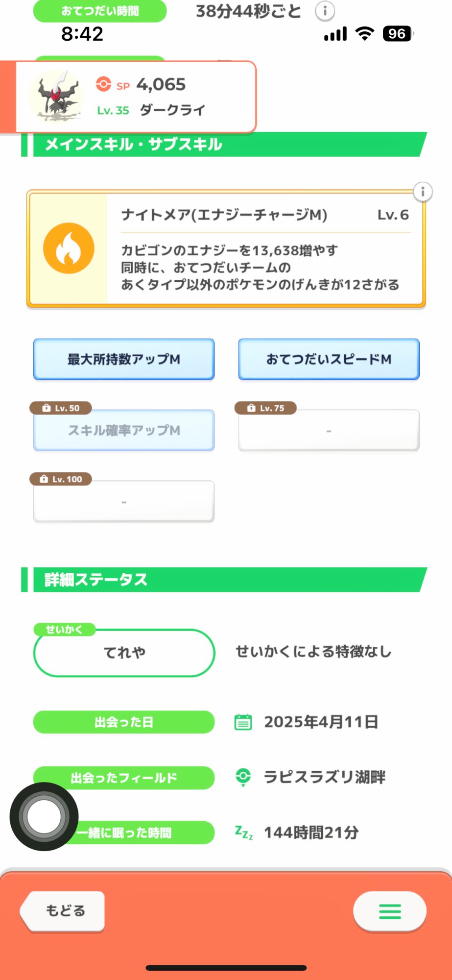Select the 最大所持数アップM sub skill
Viewport: 452px width, 980px height.
(124, 359)
